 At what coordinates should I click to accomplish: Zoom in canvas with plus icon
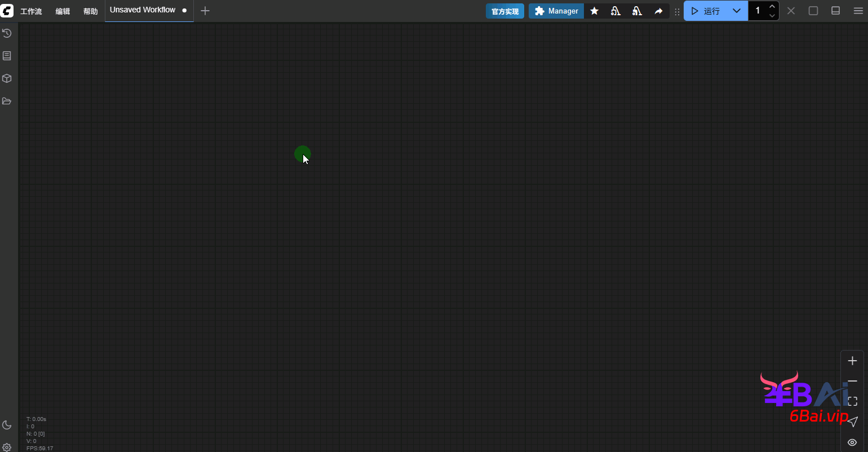pyautogui.click(x=852, y=361)
